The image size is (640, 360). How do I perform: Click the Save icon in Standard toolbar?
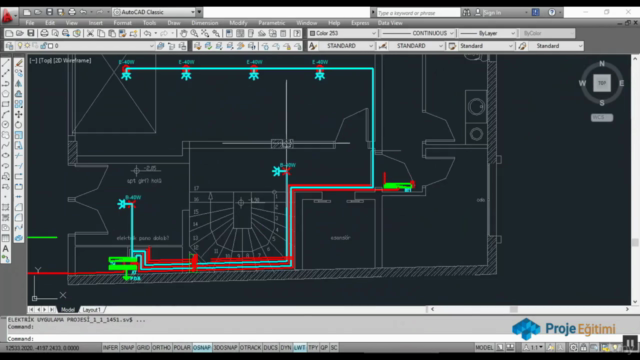(31, 33)
